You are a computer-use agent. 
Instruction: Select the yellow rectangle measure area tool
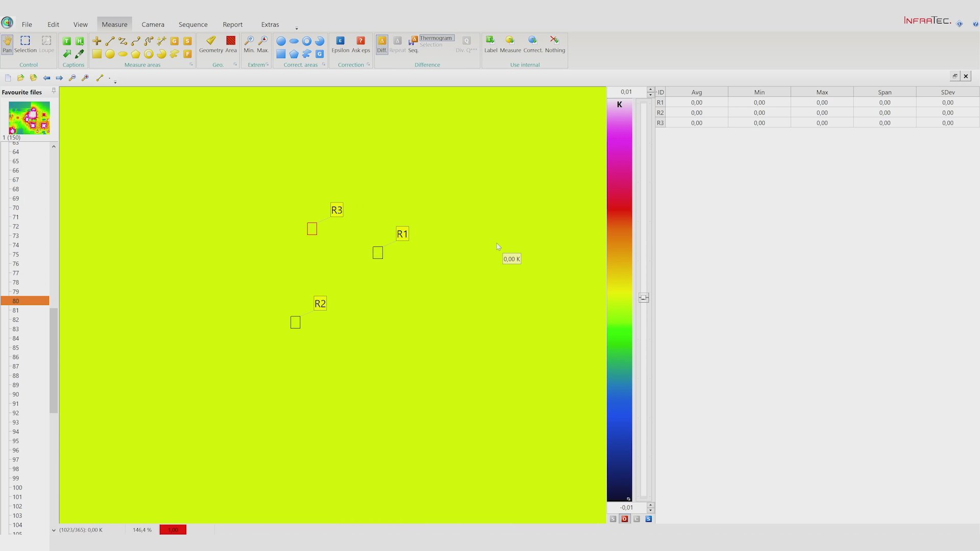[96, 54]
